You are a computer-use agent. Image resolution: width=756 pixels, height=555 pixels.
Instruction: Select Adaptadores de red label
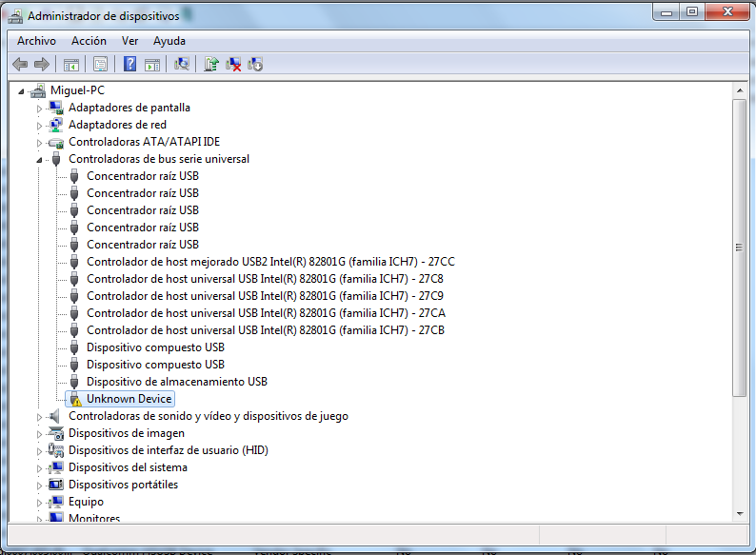click(x=117, y=125)
